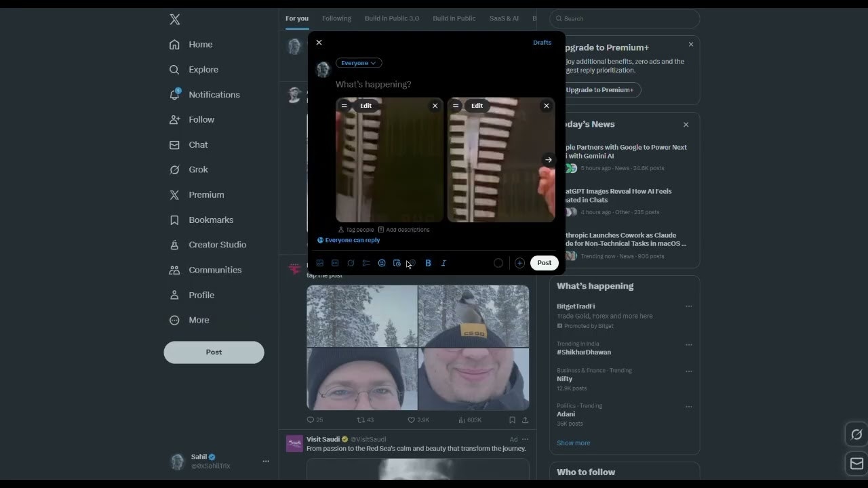Show next attached media with arrow
Image resolution: width=868 pixels, height=488 pixels.
(x=548, y=160)
